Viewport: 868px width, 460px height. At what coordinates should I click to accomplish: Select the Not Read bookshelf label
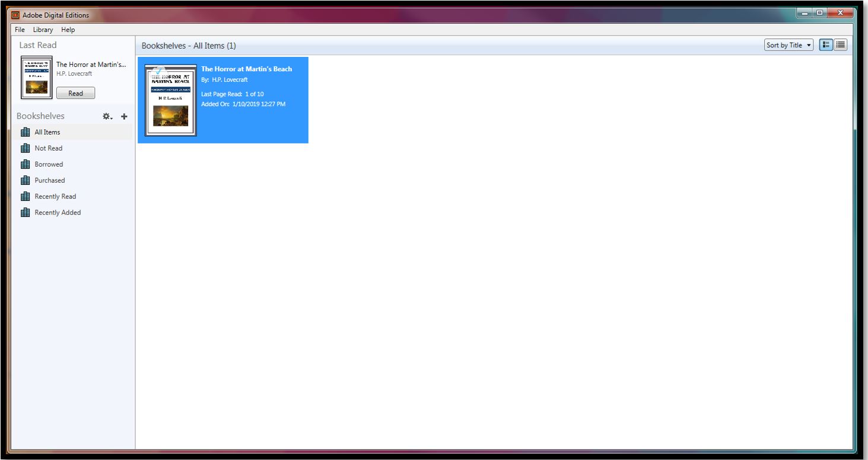click(x=49, y=148)
